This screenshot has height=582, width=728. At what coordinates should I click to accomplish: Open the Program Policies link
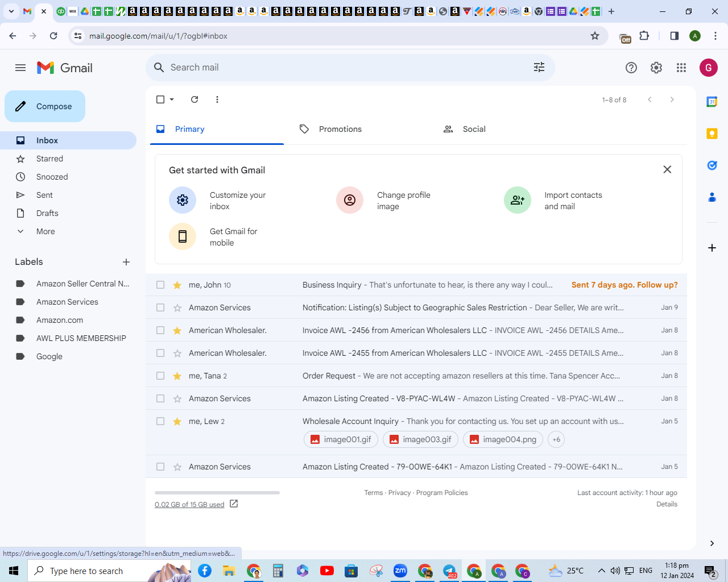coord(442,493)
